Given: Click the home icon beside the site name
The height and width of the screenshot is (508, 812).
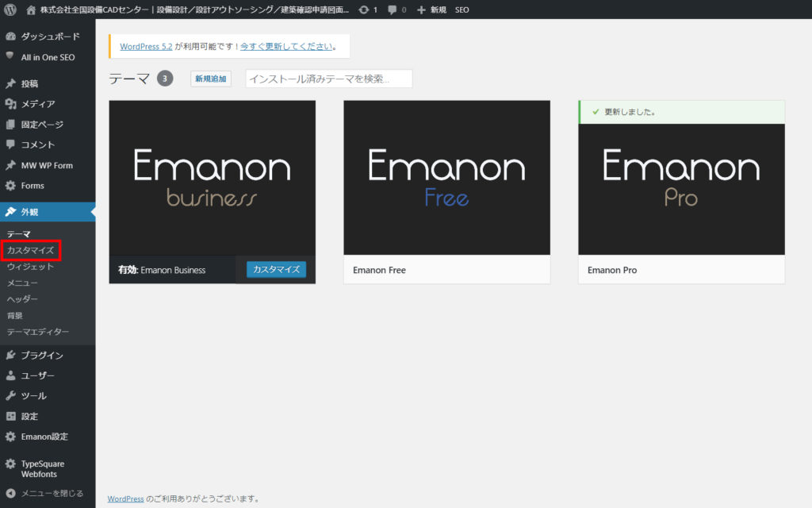Looking at the screenshot, I should click(31, 10).
